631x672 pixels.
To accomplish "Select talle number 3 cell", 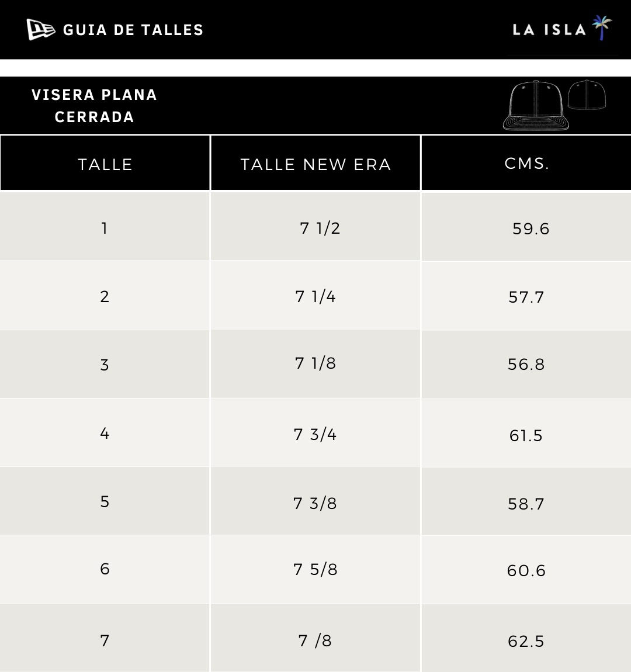I will tap(105, 364).
